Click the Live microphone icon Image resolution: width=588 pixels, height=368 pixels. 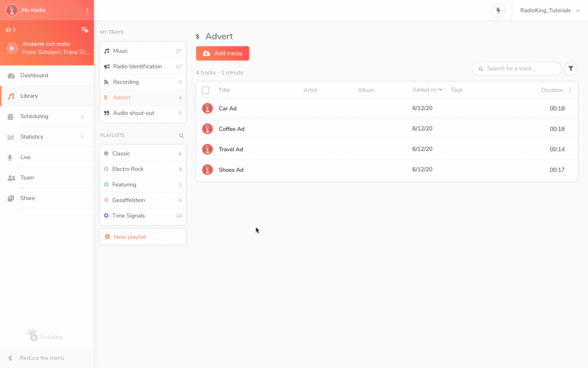tap(10, 157)
